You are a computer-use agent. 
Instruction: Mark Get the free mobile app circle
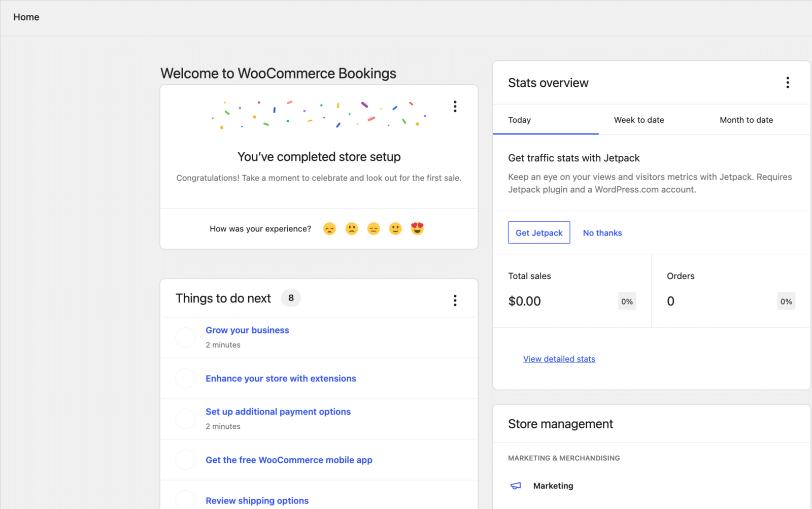point(185,460)
